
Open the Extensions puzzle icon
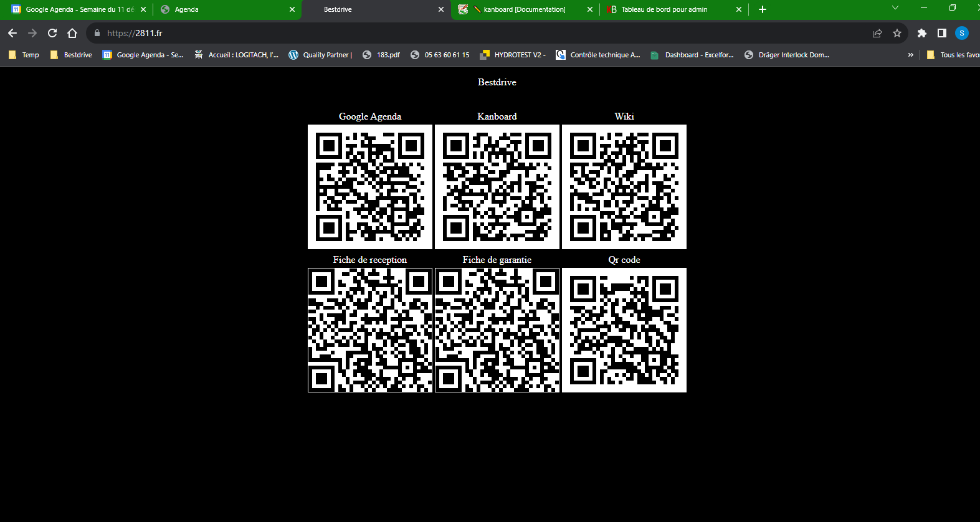[x=922, y=33]
